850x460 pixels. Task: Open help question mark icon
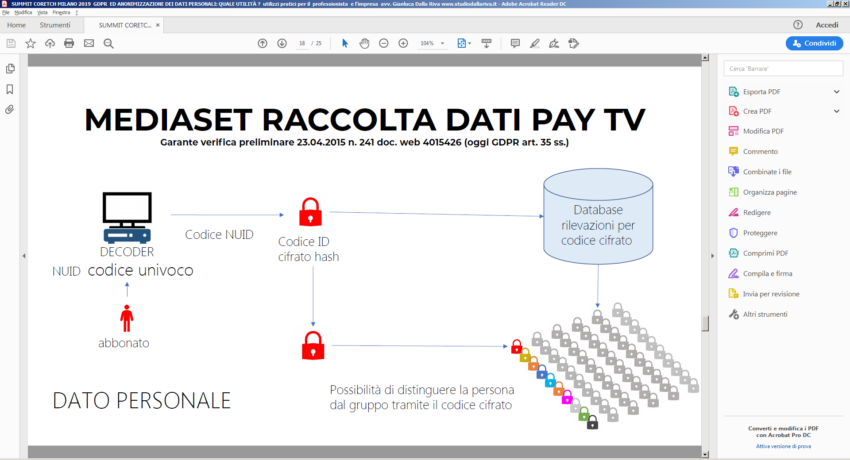(797, 25)
